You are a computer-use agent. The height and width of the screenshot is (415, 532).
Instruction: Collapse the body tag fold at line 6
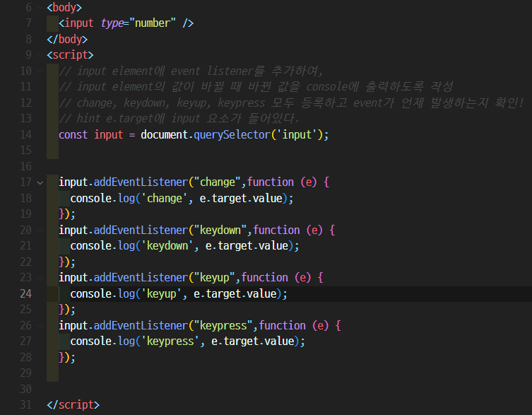coord(40,8)
